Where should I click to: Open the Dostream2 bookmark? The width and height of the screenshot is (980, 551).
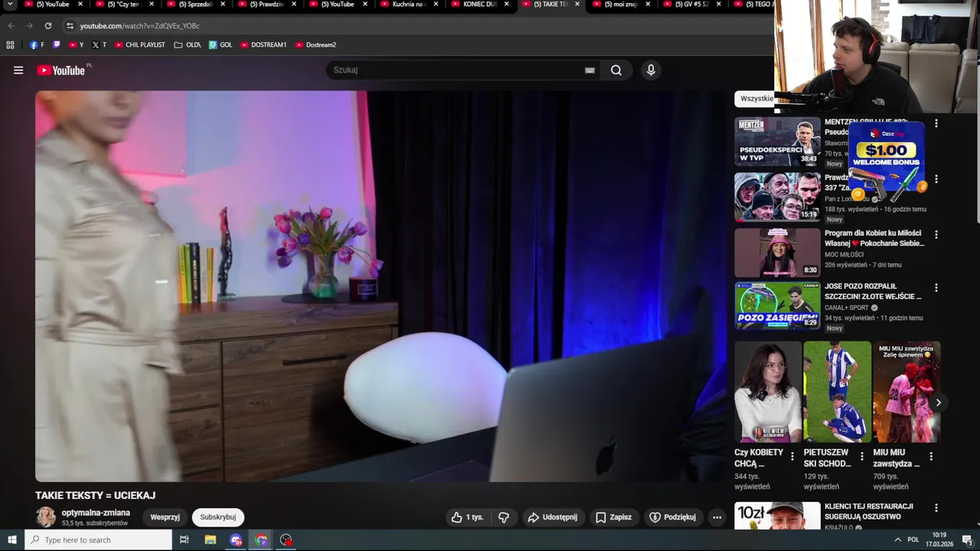(x=315, y=45)
